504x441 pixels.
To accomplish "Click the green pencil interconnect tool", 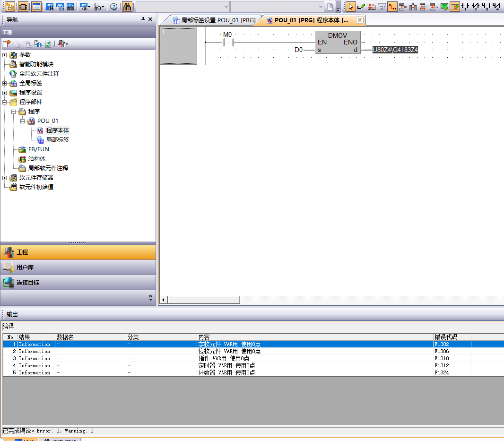I will 361,7.
